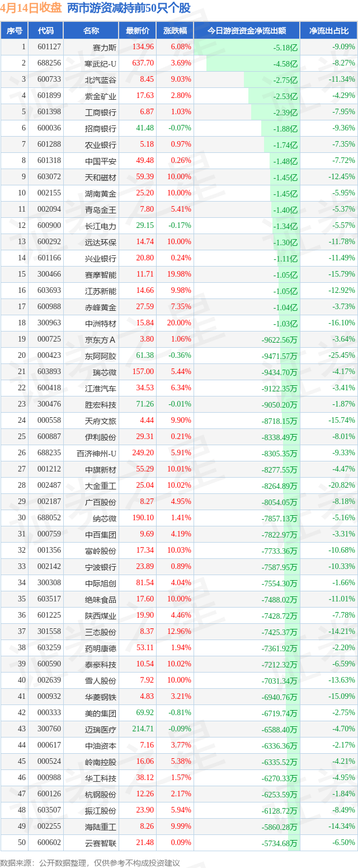358x868 pixels.
Task: Click the 净流出占比 column header
Action: (x=329, y=31)
